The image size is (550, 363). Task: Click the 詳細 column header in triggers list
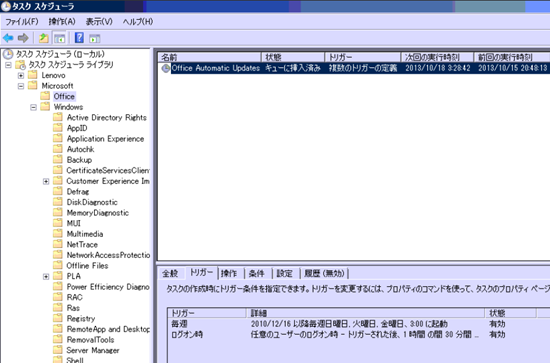(x=366, y=313)
